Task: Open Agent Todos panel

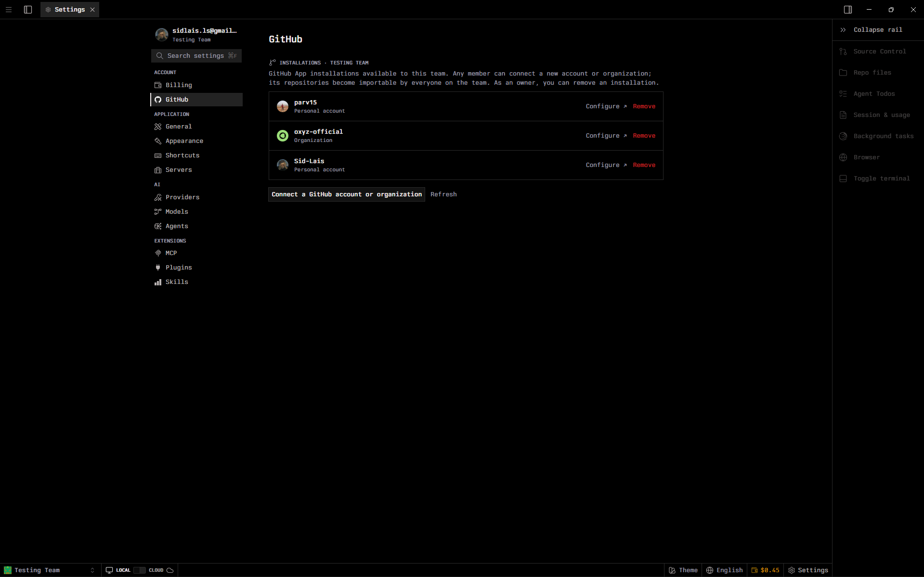Action: (878, 94)
